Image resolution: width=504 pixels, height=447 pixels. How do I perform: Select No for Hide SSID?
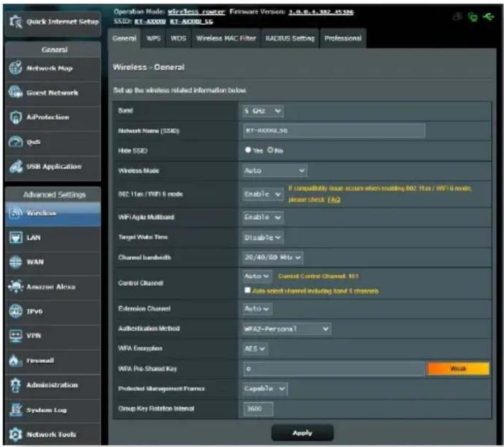coord(270,150)
